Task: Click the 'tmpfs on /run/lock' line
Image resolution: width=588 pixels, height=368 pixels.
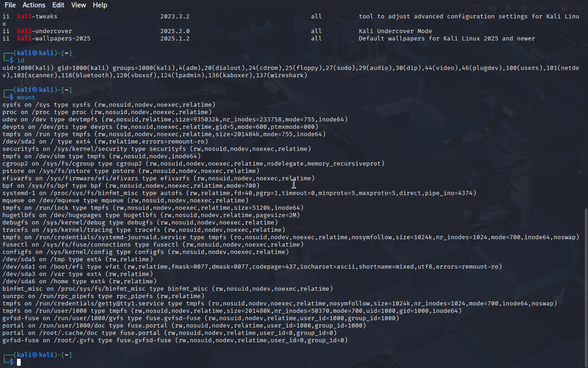Action: click(153, 207)
